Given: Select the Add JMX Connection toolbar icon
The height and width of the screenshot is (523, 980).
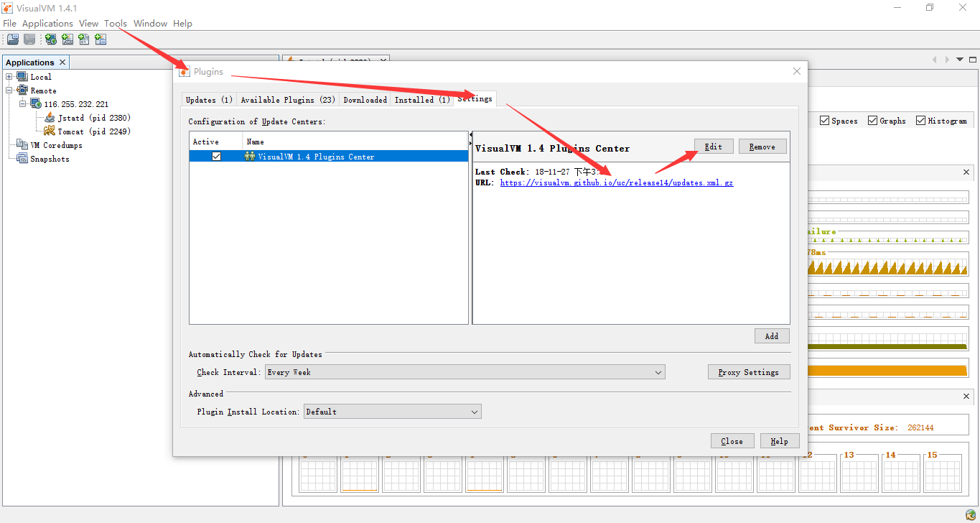Looking at the screenshot, I should 67,40.
